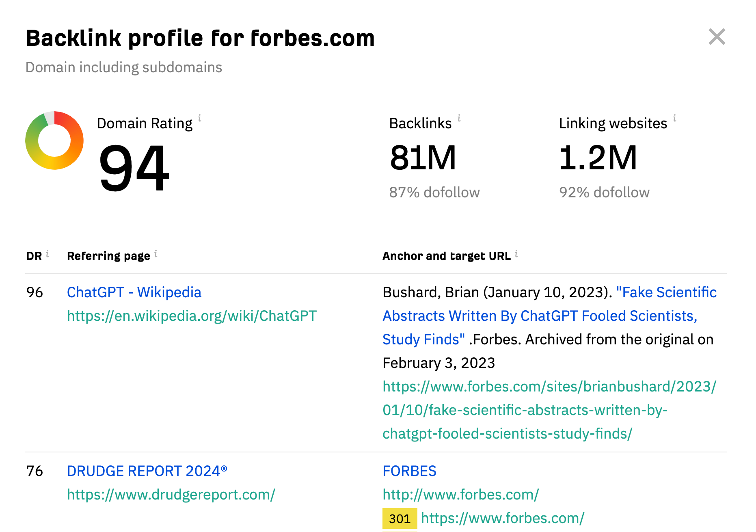Follow the redirected https://www.forbes.com/ link
Screen dimensions: 756x532
coord(502,518)
